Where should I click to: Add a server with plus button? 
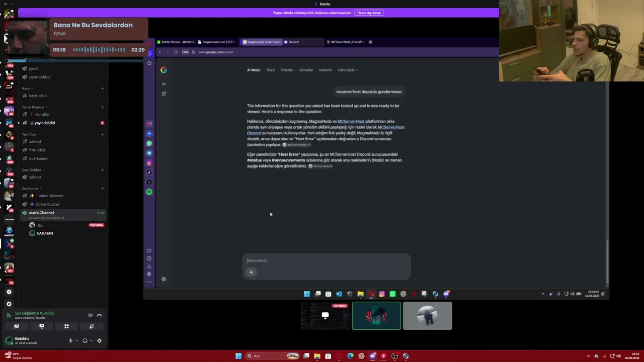pos(9,292)
